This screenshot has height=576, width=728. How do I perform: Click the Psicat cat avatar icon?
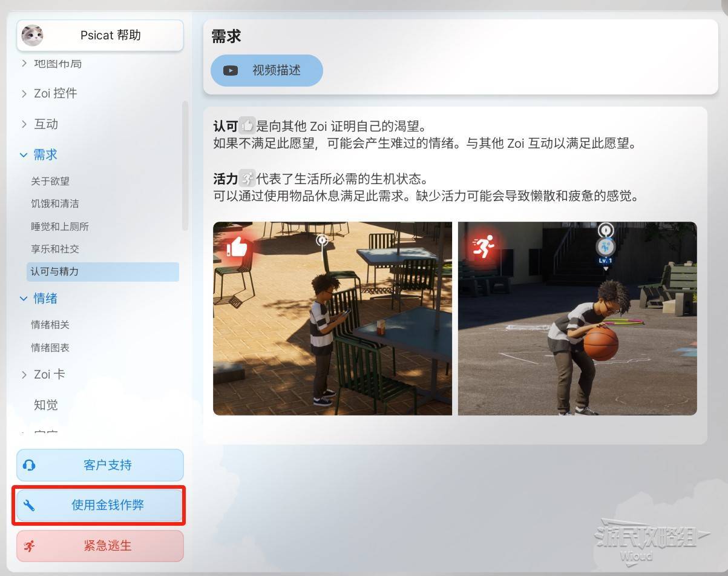32,36
